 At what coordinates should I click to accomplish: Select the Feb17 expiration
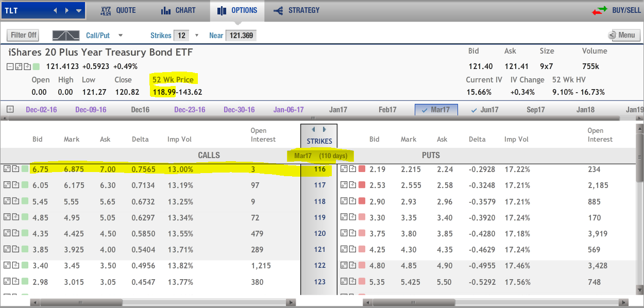tap(387, 110)
